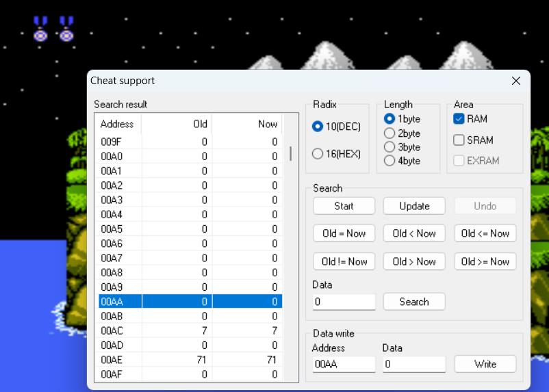Select address row 00A3

pyautogui.click(x=190, y=200)
